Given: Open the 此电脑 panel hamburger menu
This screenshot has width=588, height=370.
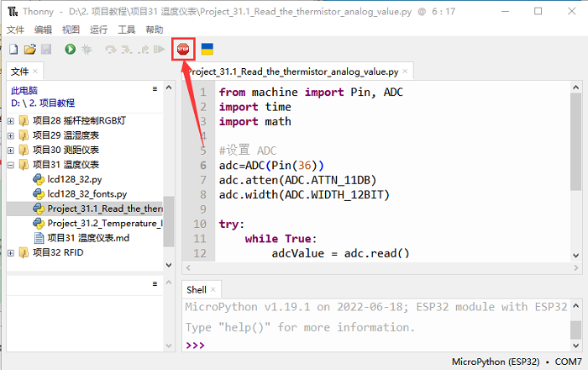Looking at the screenshot, I should 155,89.
